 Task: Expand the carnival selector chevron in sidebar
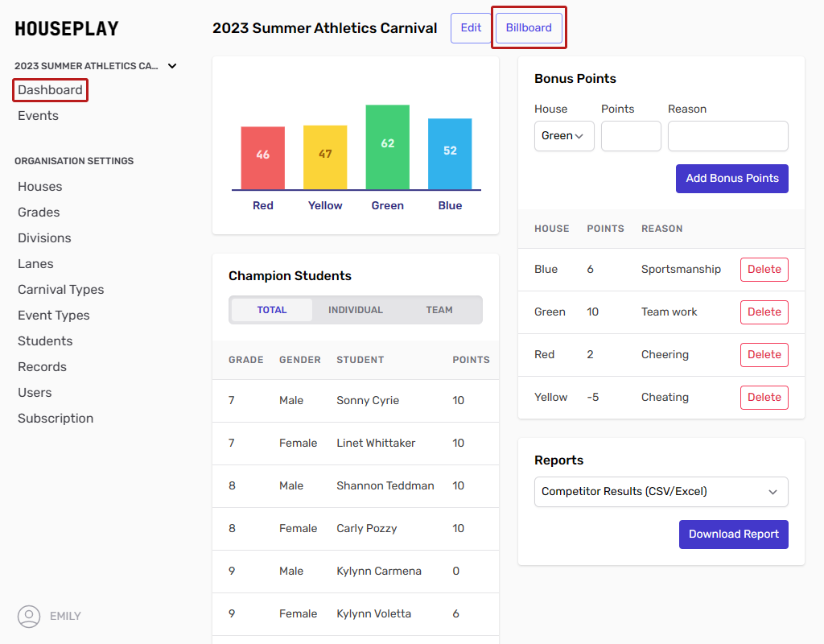point(172,66)
